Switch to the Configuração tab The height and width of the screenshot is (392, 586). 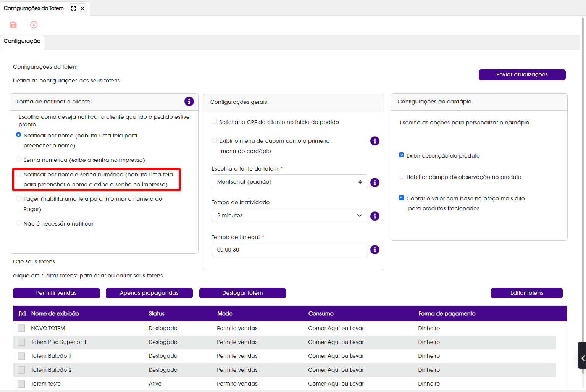click(x=22, y=41)
